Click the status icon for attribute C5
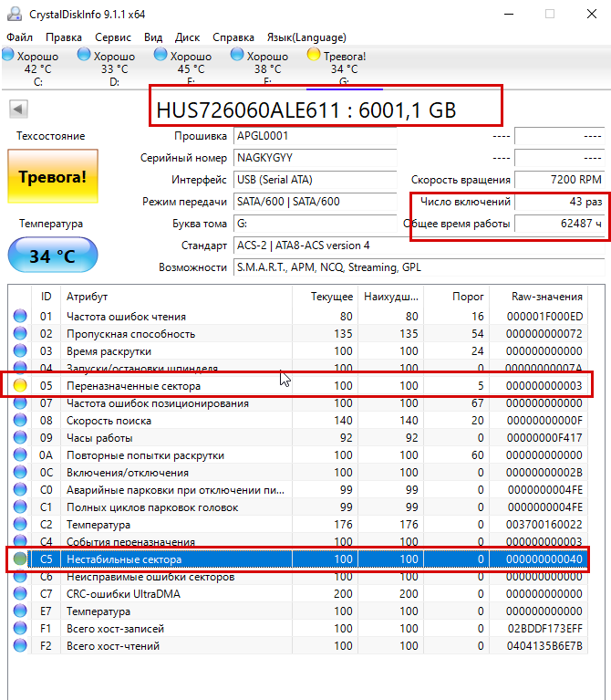 pos(20,559)
